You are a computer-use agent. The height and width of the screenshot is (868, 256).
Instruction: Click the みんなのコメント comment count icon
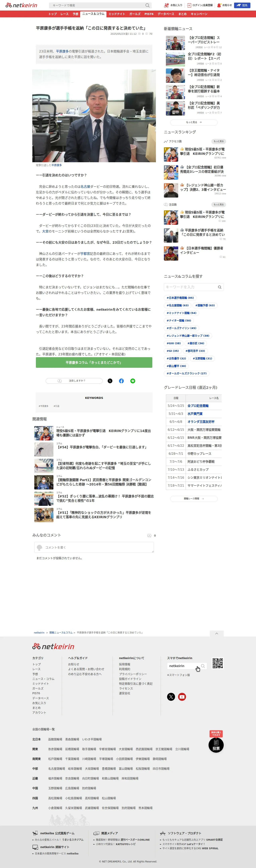coord(149,535)
